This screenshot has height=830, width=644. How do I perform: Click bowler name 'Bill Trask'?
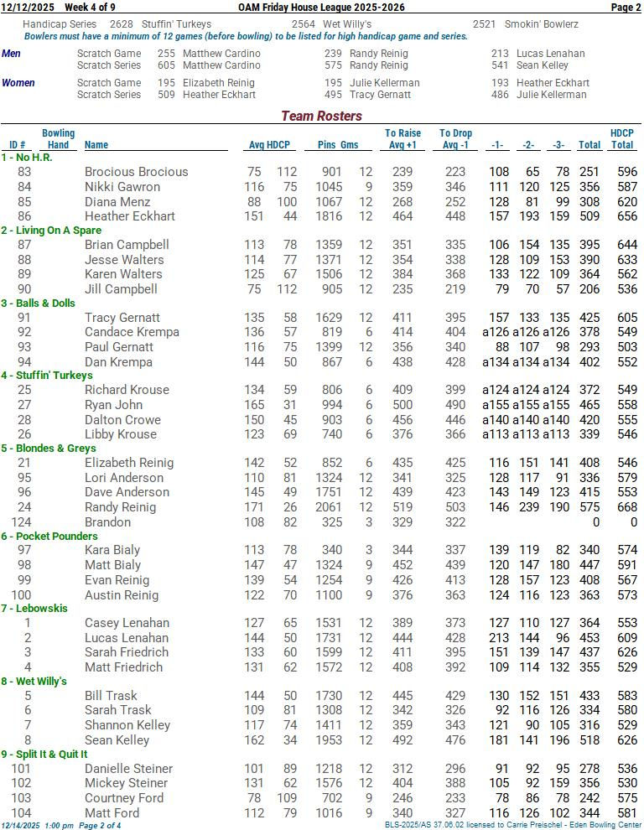[x=112, y=696]
